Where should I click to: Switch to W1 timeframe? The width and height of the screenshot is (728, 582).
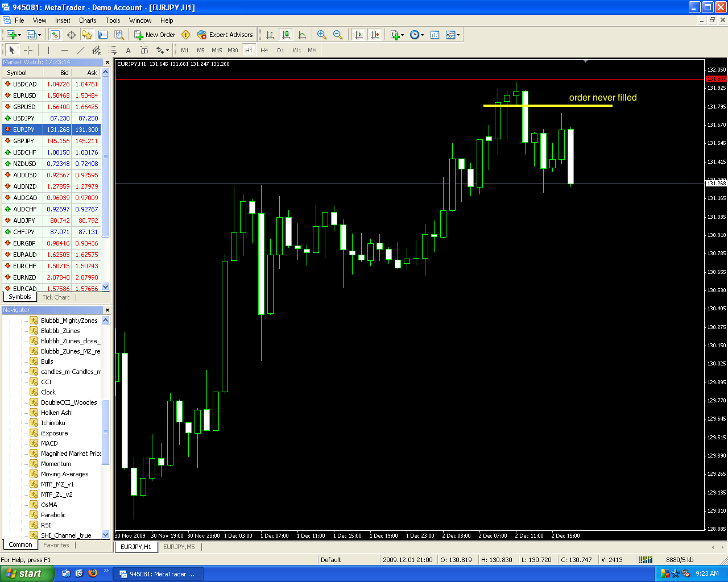pos(297,50)
